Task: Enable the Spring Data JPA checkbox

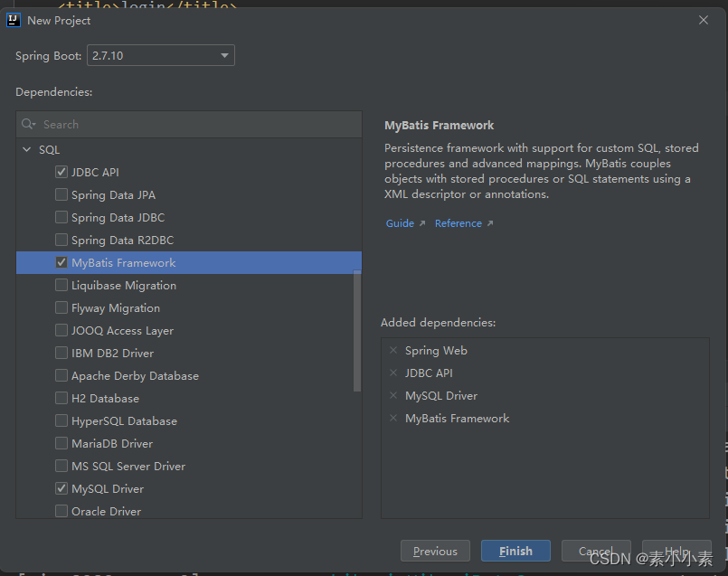Action: point(61,194)
